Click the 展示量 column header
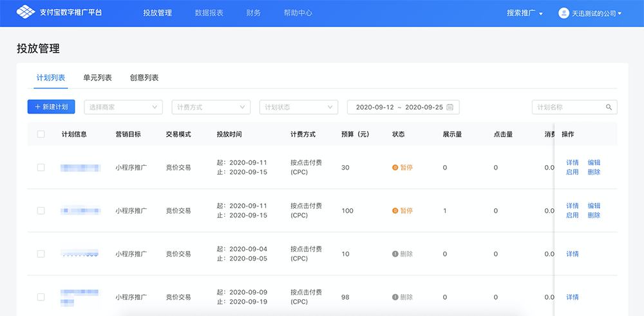644x316 pixels. pyautogui.click(x=452, y=134)
